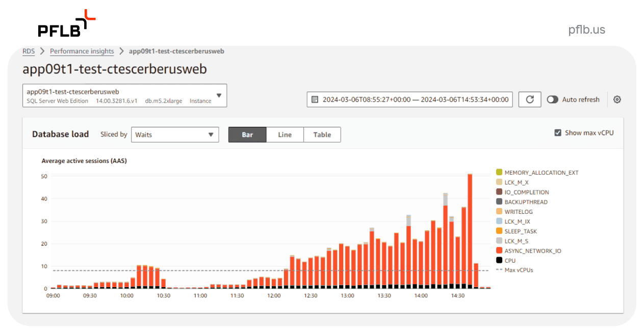644x334 pixels.
Task: Click MEMORY_ALLOCATION_EXT legend swatch
Action: (499, 173)
